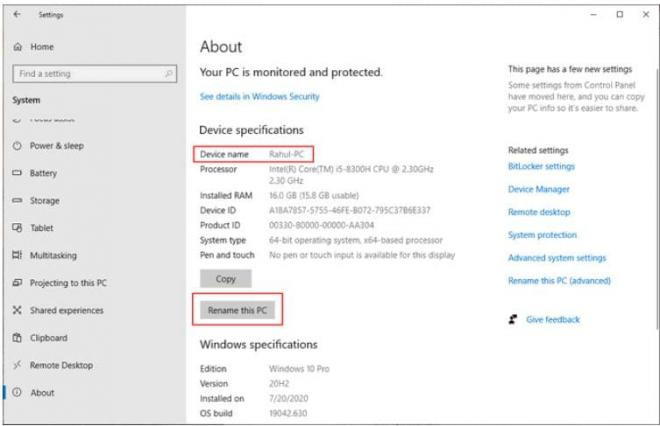
Task: Select the Storage drive icon
Action: 17,200
